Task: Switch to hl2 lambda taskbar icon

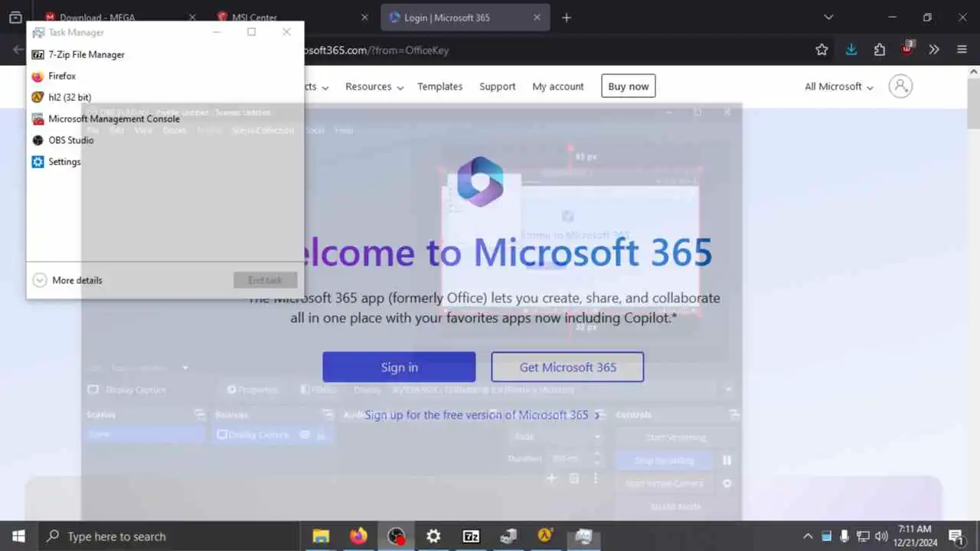Action: (546, 536)
